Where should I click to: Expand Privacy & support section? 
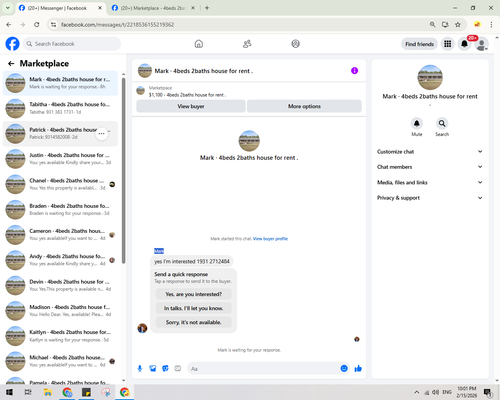[430, 198]
